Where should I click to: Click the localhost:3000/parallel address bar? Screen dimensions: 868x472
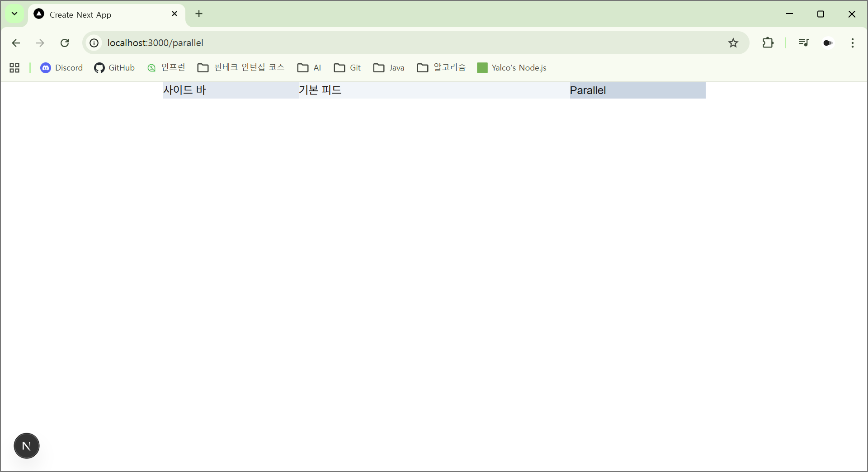pos(362,43)
